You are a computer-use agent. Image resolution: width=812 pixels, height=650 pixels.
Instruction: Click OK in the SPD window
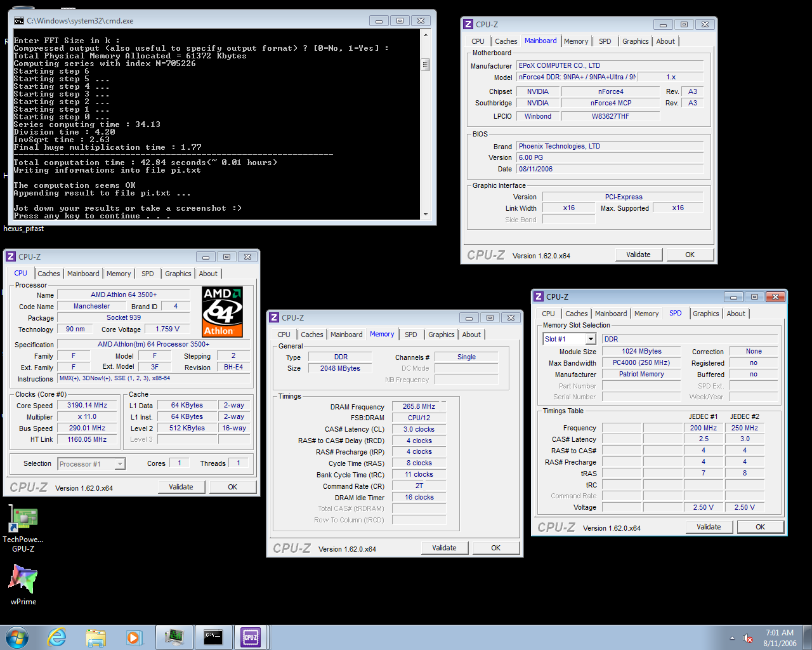[x=761, y=527]
